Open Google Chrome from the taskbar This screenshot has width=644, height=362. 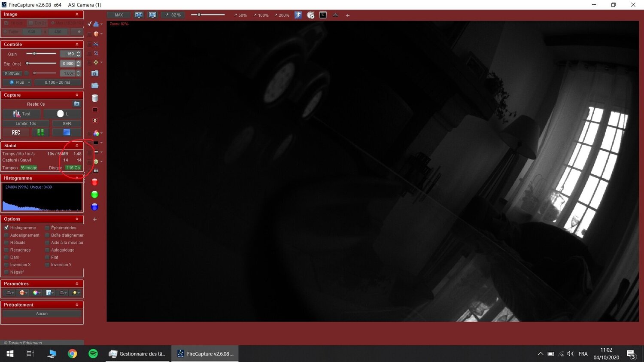[73, 354]
